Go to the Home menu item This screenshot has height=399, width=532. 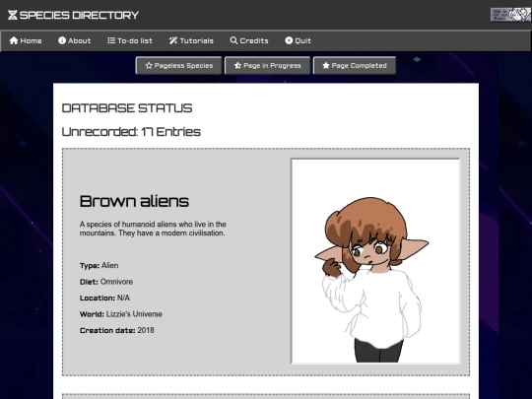click(26, 40)
